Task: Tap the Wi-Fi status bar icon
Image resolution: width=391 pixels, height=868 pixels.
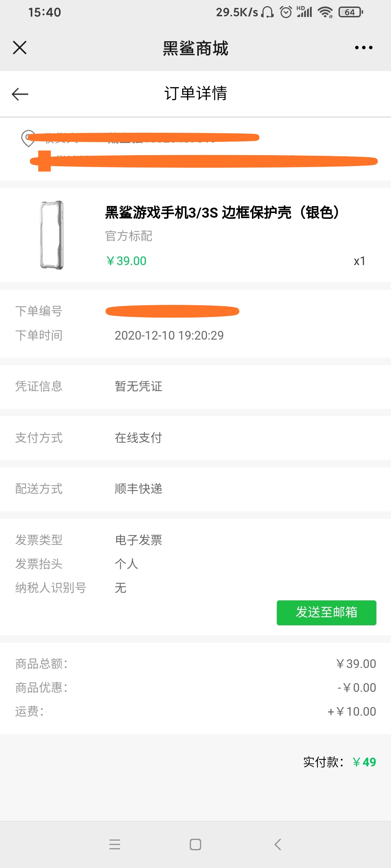Action: (x=325, y=12)
